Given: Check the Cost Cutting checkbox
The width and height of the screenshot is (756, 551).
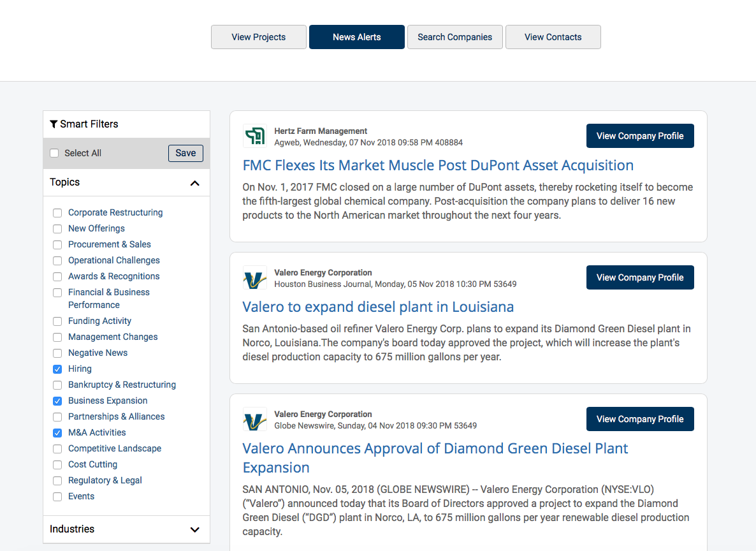Looking at the screenshot, I should point(57,465).
